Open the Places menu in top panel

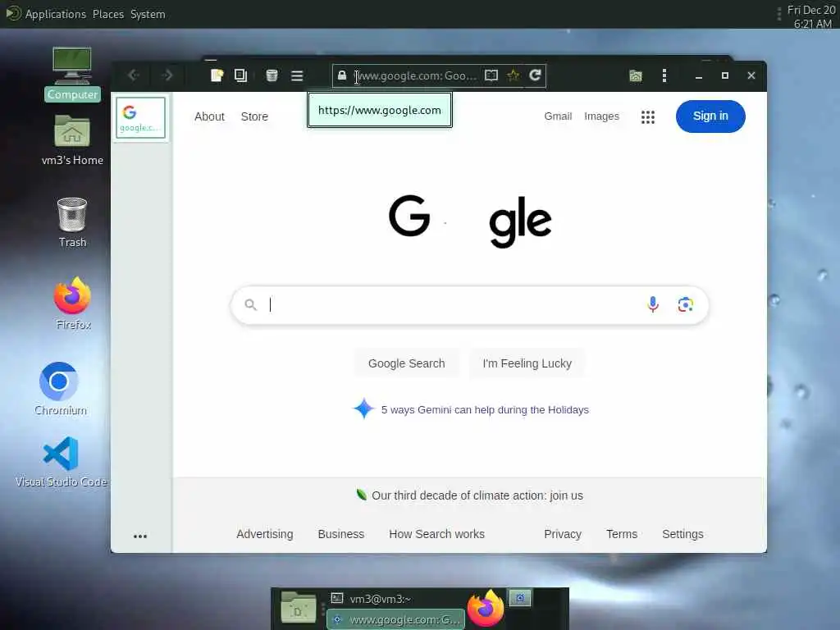[x=107, y=14]
